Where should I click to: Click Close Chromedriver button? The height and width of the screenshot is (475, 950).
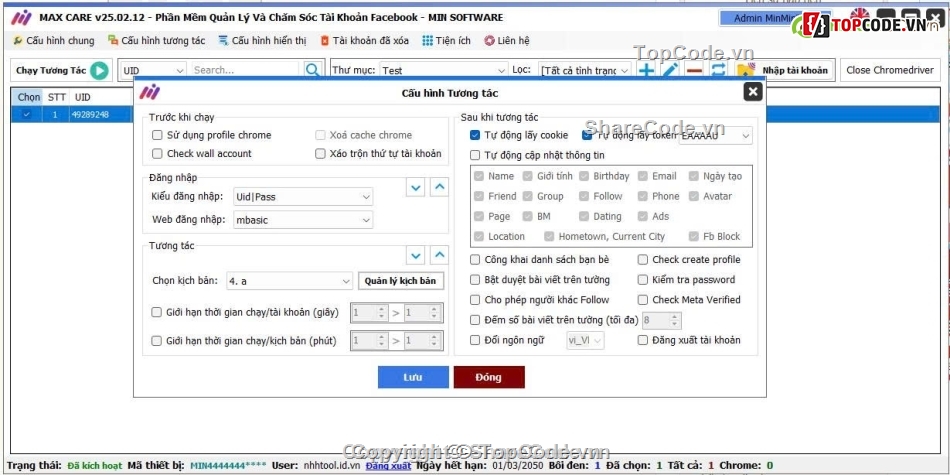point(890,70)
